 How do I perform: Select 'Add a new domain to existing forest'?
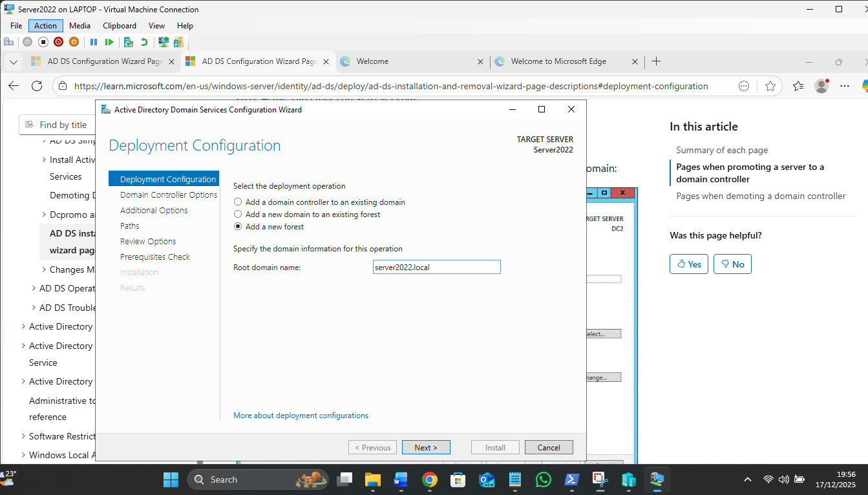(238, 215)
